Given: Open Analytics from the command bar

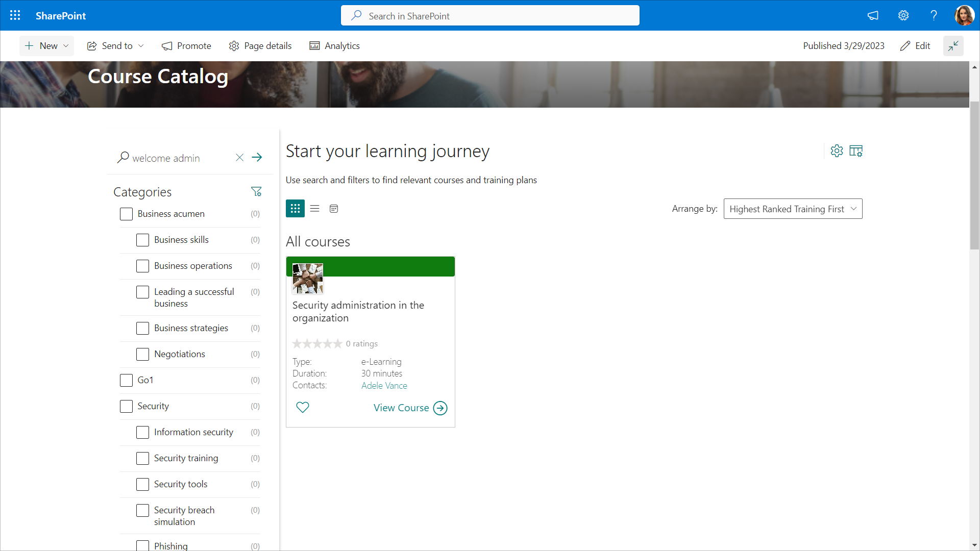Looking at the screenshot, I should pos(334,46).
